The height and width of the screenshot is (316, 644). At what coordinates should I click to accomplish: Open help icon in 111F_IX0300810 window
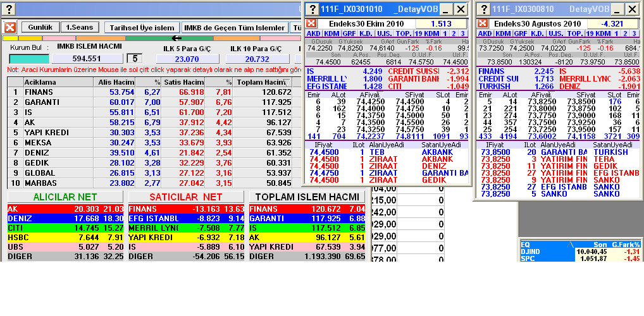485,9
